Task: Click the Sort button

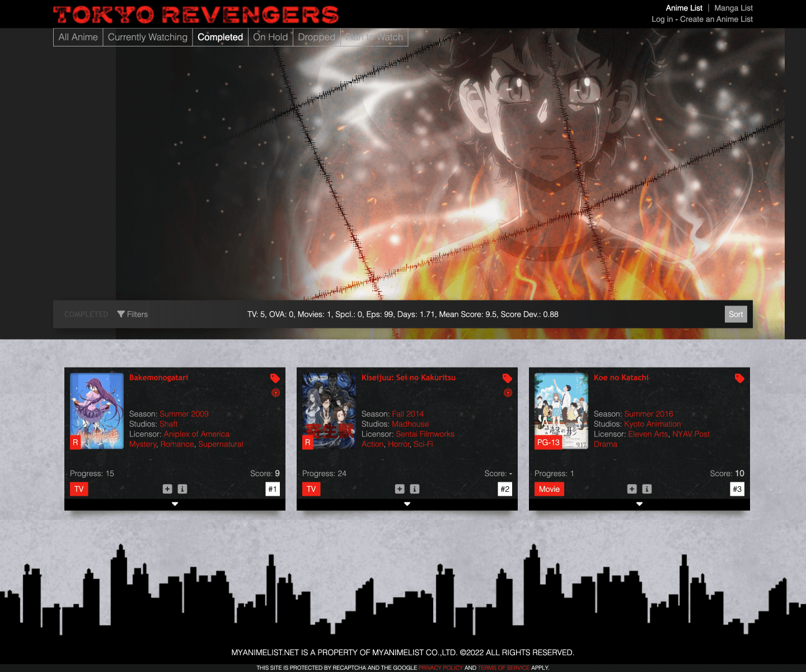Action: pyautogui.click(x=736, y=314)
